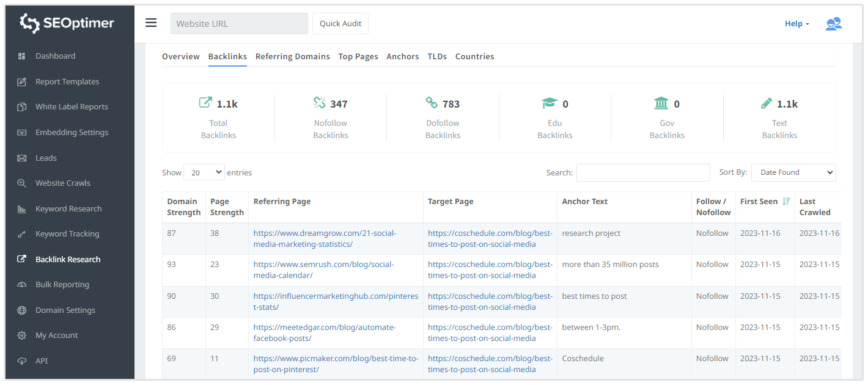Switch to the Referring Domains tab

pyautogui.click(x=292, y=57)
